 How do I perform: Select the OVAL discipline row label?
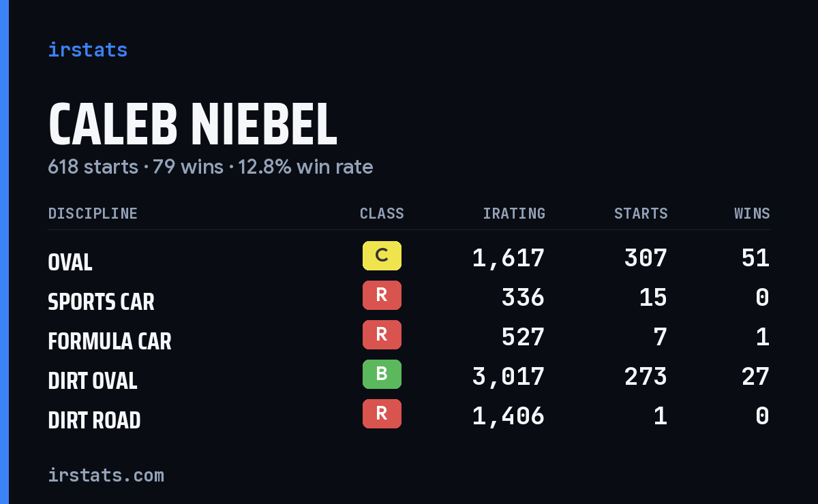[x=70, y=262]
